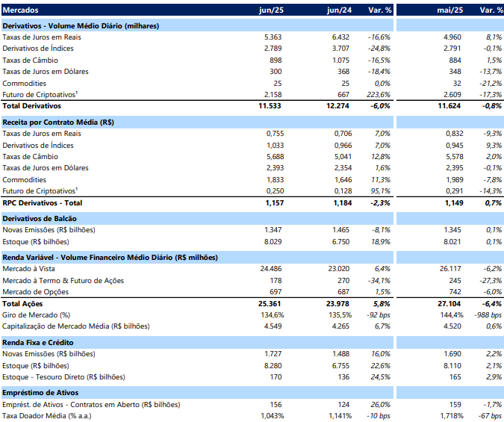Select the mai/25 value 26.117
This screenshot has width=504, height=422.
point(450,269)
